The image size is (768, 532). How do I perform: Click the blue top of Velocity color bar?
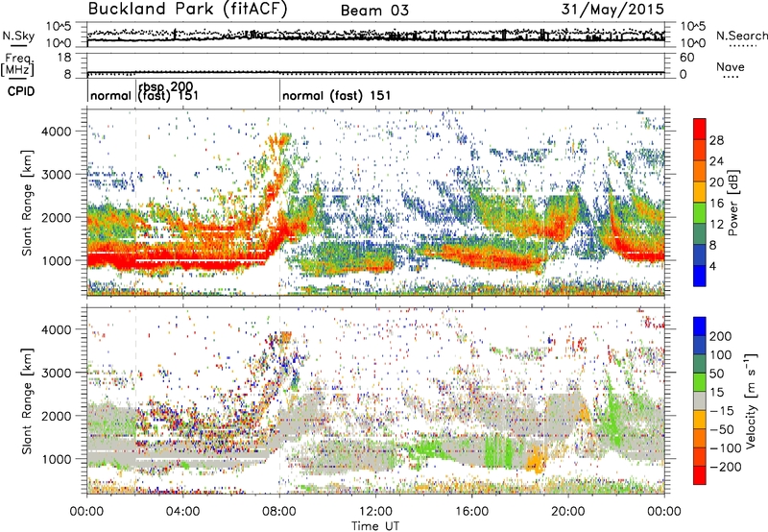pyautogui.click(x=700, y=326)
